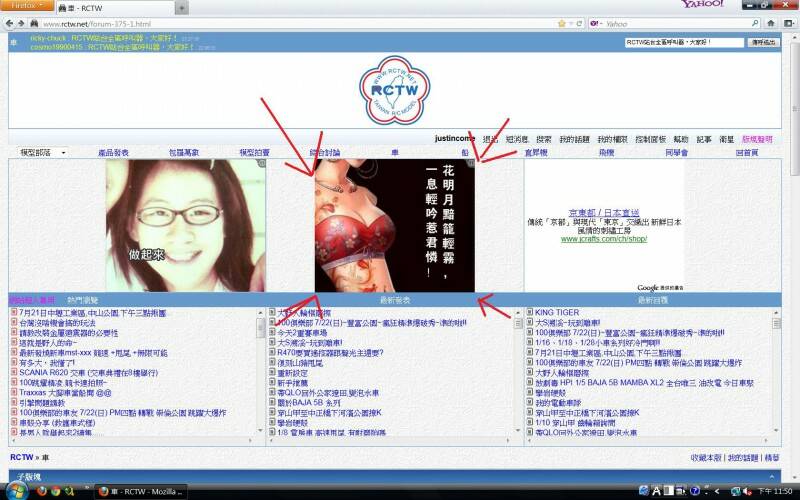The image size is (800, 500).
Task: Open the 產品發表 nav item
Action: tap(113, 153)
